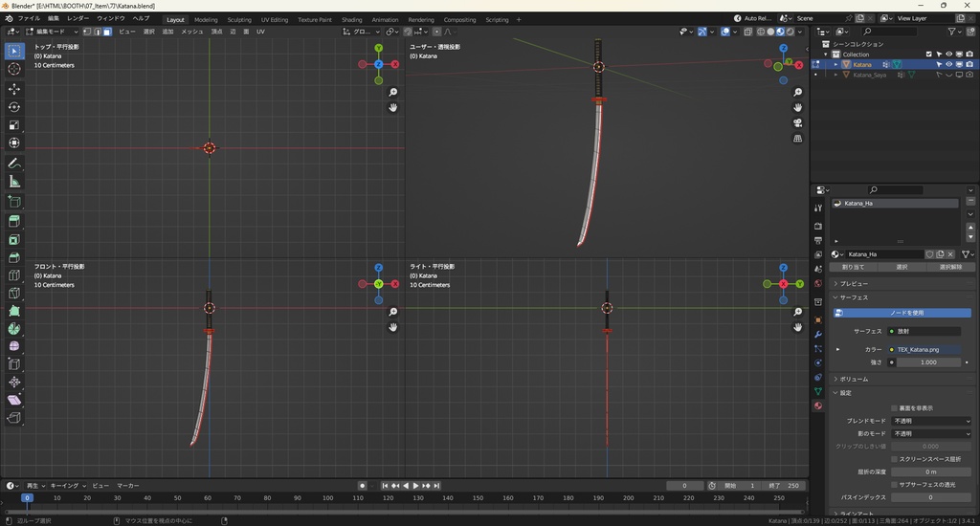
Task: Open the Modifier properties wrench tab
Action: (818, 334)
